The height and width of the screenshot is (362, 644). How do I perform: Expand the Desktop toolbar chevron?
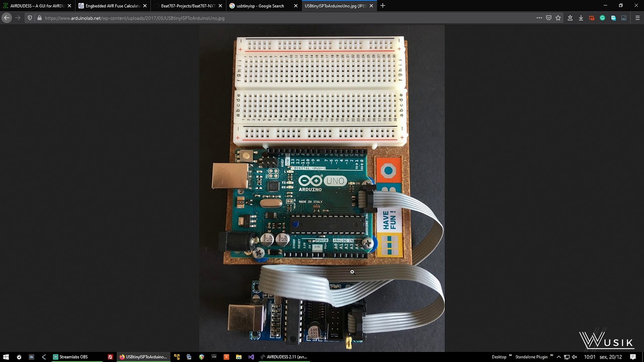pos(510,356)
